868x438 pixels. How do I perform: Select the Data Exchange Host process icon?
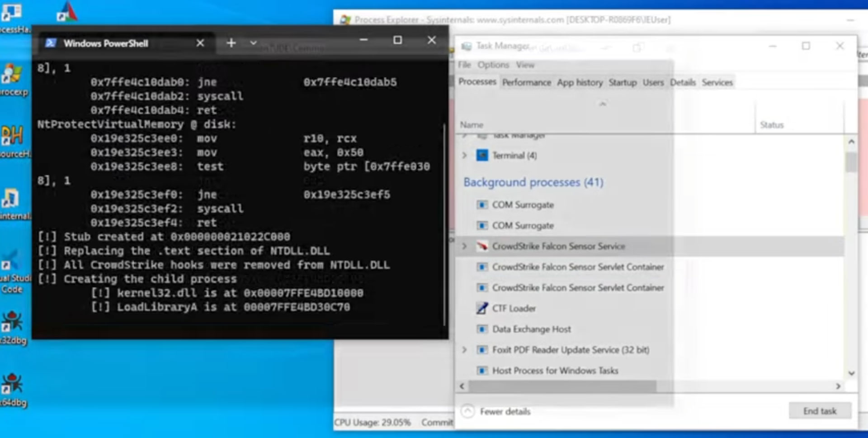tap(482, 329)
